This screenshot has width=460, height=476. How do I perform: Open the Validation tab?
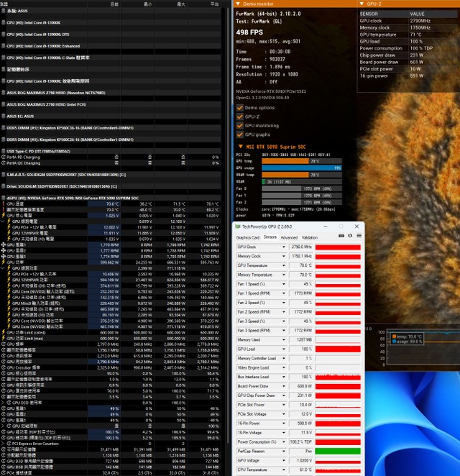point(310,237)
